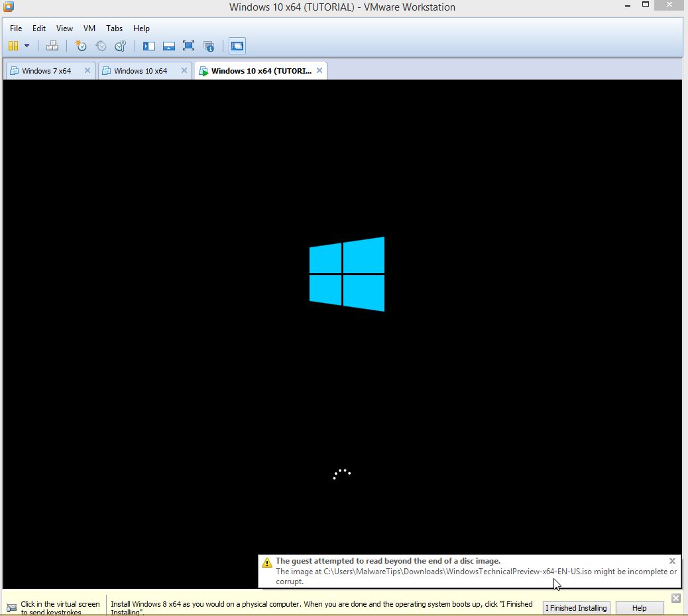Click the Help button in the install bar
688x616 pixels.
[x=640, y=607]
